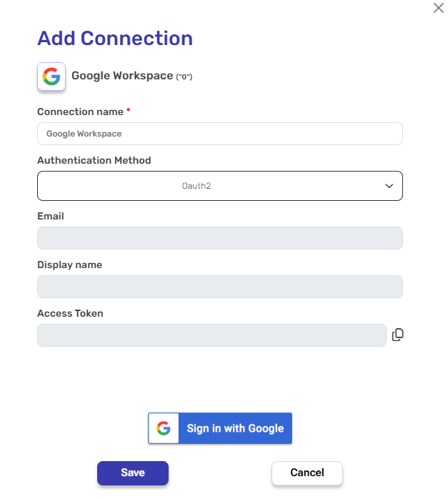Click the Google G logo on sign-in button
448x499 pixels.
[164, 428]
